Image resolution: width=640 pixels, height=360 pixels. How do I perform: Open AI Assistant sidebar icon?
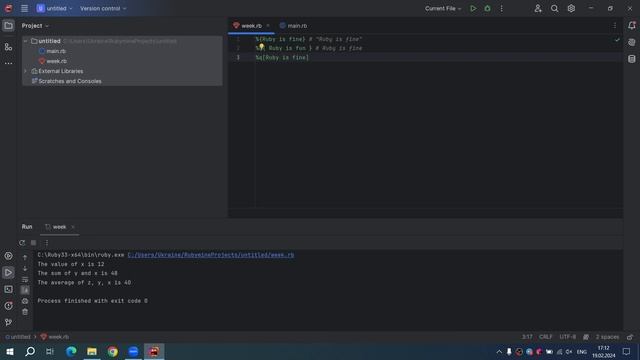632,42
